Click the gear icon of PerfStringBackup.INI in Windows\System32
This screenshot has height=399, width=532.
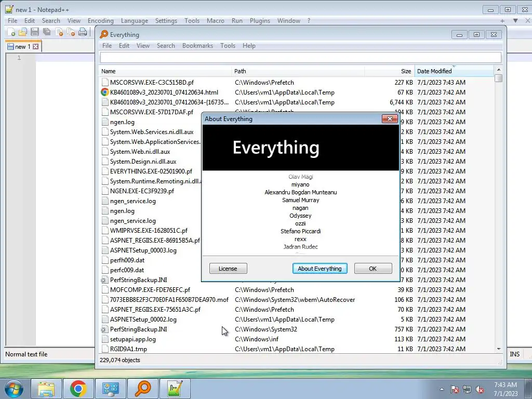pyautogui.click(x=105, y=329)
